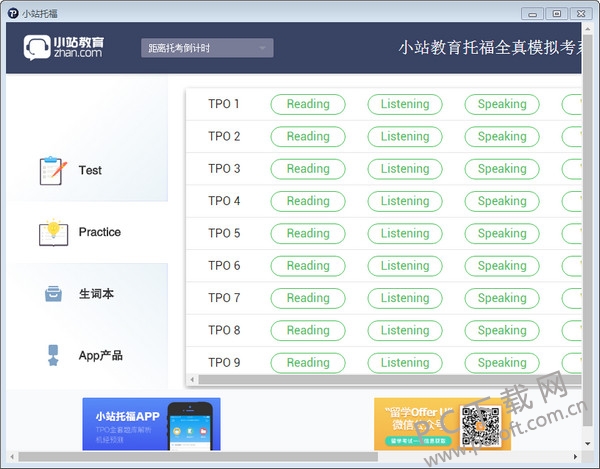Screen dimensions: 600x469
Task: Select TPO 3 Speaking
Action: tap(502, 169)
